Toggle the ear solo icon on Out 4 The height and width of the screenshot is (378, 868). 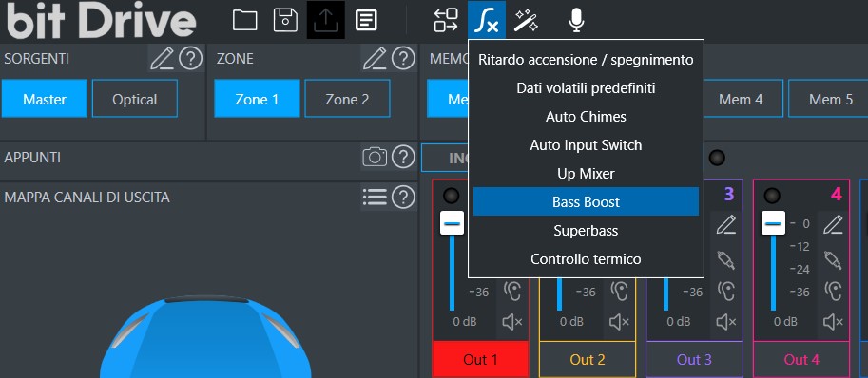(x=834, y=291)
